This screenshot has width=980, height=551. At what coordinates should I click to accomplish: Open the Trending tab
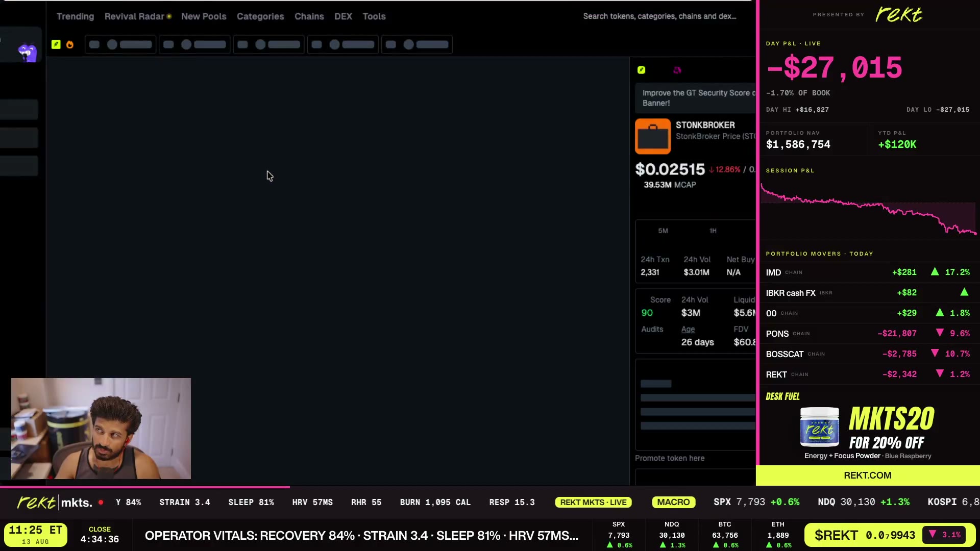point(75,16)
